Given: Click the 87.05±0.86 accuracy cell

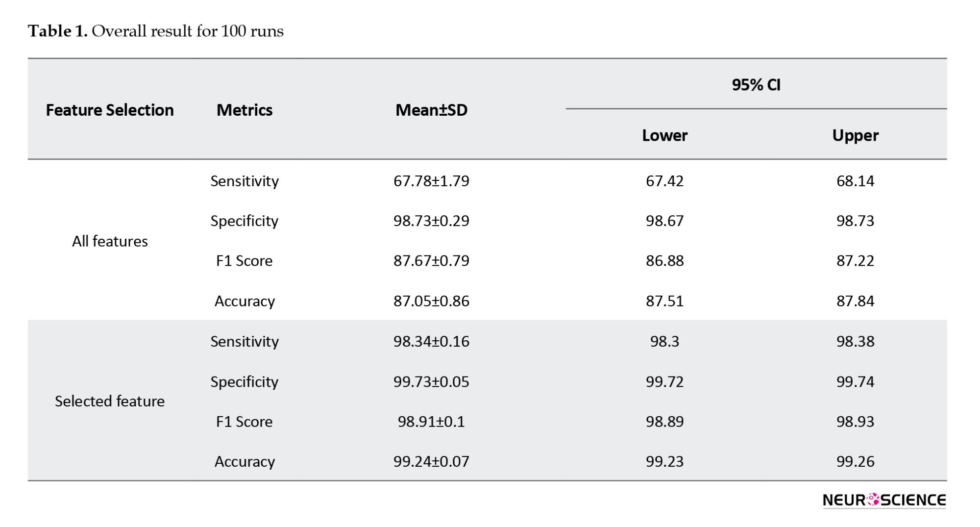Looking at the screenshot, I should [431, 301].
